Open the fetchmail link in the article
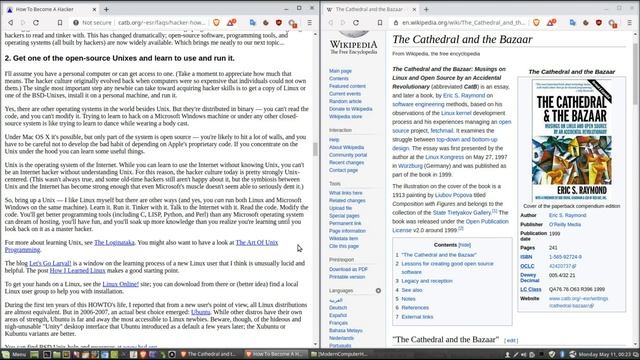The height and width of the screenshot is (360, 640). click(442, 131)
